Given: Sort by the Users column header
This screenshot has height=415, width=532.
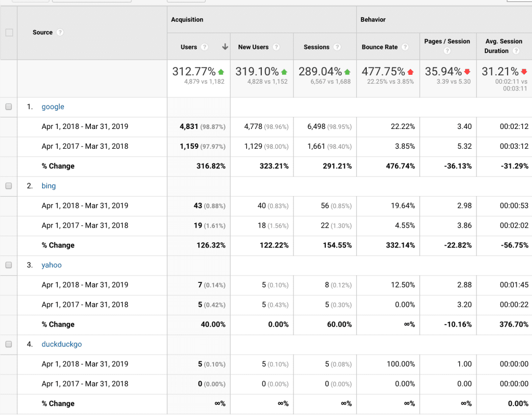Looking at the screenshot, I should [189, 47].
